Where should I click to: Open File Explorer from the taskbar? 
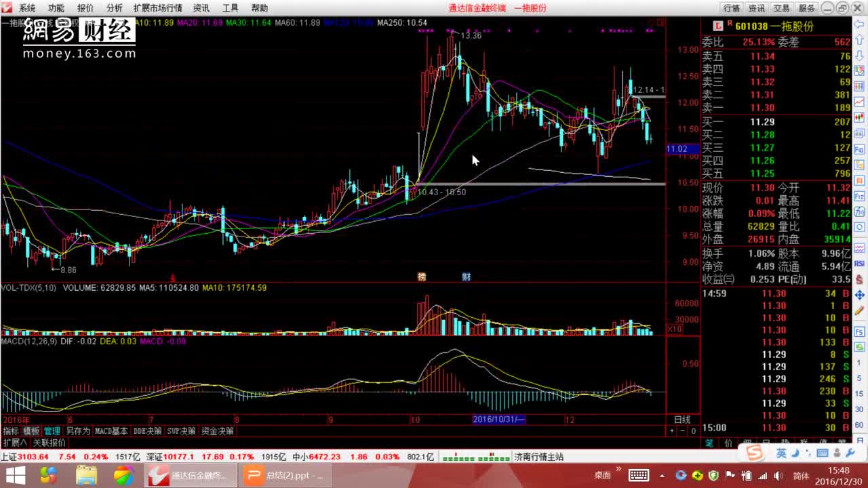point(86,475)
